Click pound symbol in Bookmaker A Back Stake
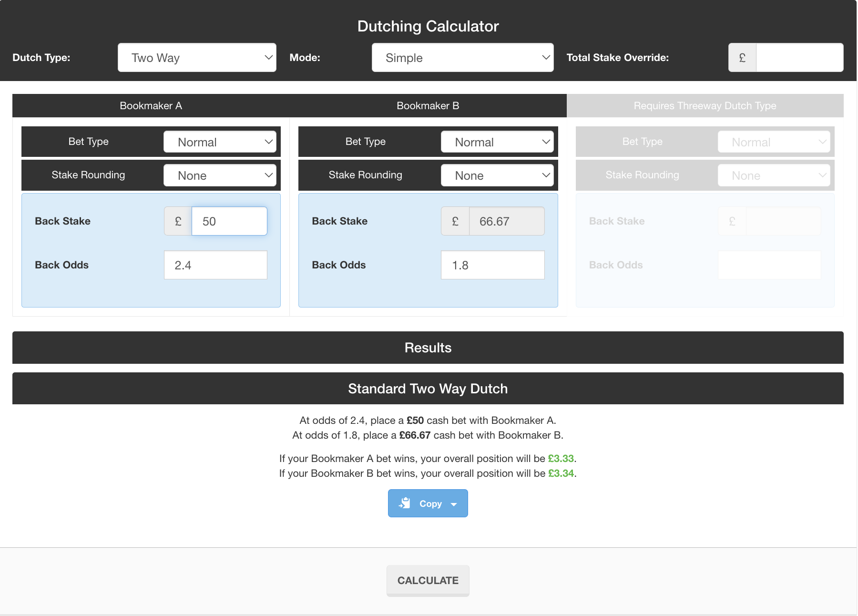The image size is (858, 616). [x=178, y=221]
